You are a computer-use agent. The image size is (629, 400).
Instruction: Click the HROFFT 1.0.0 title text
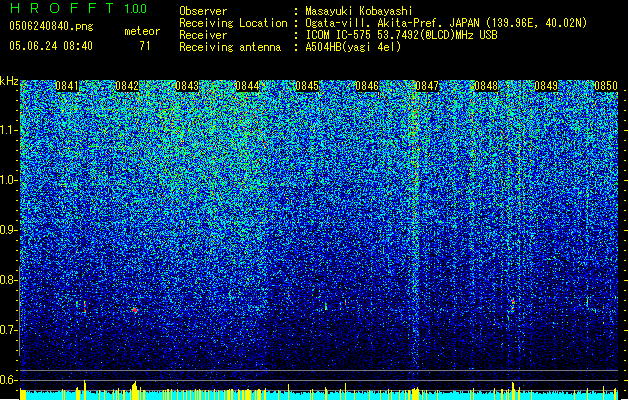pos(79,8)
